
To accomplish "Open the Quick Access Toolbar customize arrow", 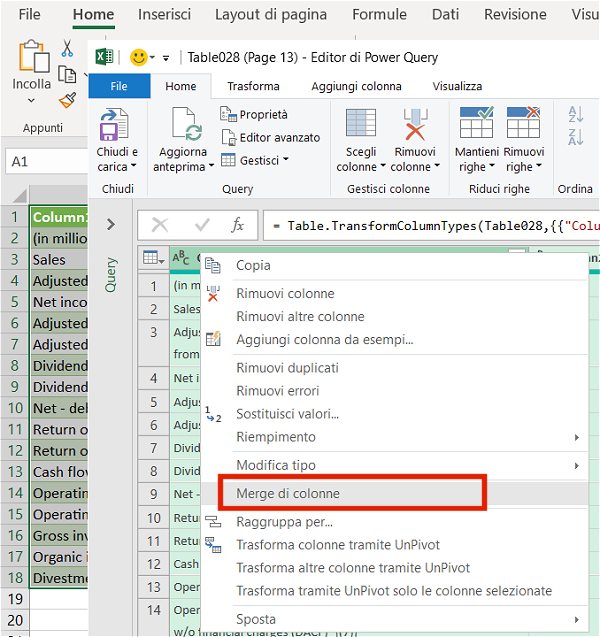I will point(166,58).
